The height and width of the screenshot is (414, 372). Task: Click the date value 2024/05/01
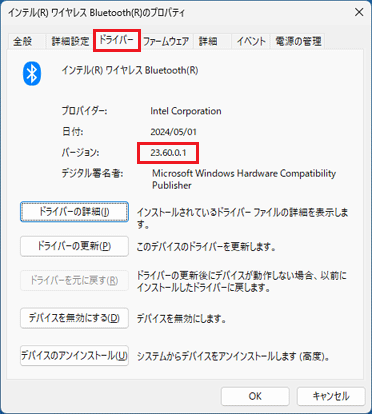click(173, 132)
